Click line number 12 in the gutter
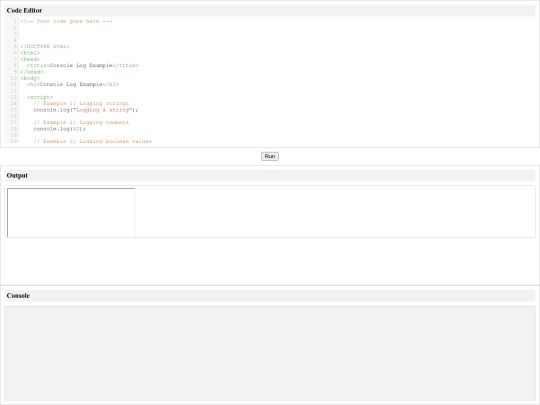Image resolution: width=540 pixels, height=405 pixels. tap(13, 91)
